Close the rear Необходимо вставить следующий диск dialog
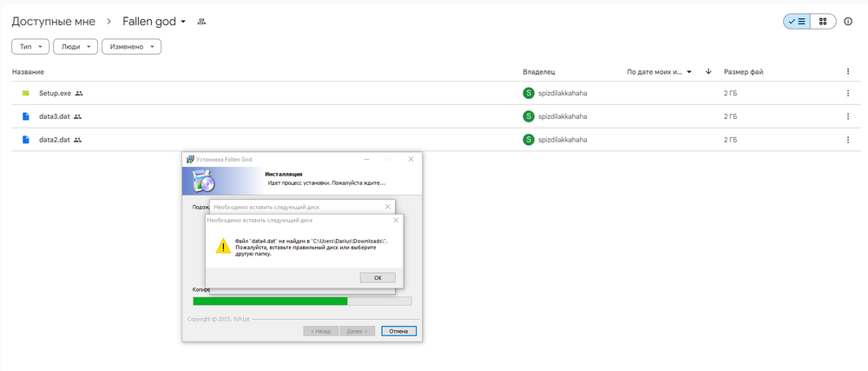The height and width of the screenshot is (371, 868). [387, 207]
